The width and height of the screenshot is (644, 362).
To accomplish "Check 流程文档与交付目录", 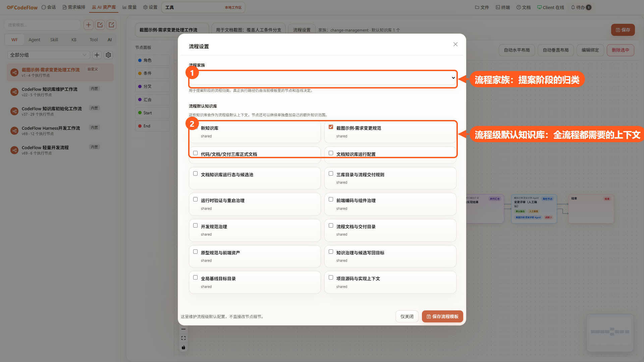I will tap(331, 226).
